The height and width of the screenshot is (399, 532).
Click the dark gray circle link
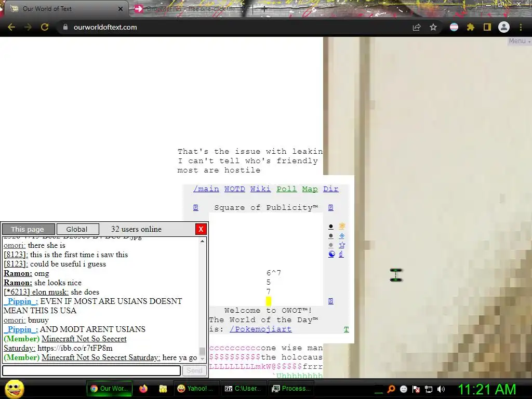click(x=331, y=236)
